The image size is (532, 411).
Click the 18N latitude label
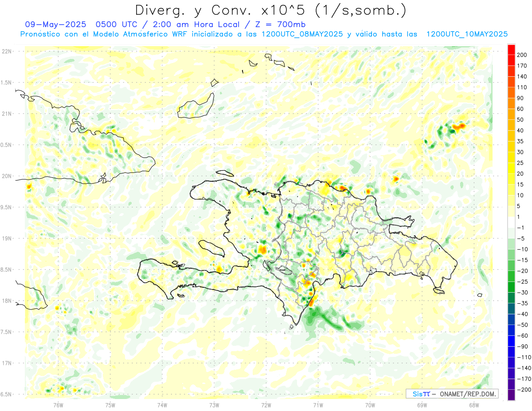pyautogui.click(x=7, y=301)
